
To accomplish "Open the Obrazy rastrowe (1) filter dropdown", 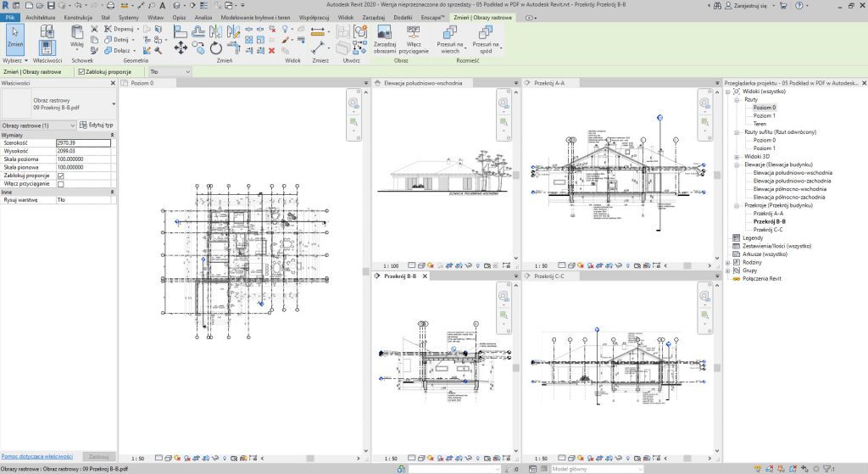I will click(x=37, y=125).
